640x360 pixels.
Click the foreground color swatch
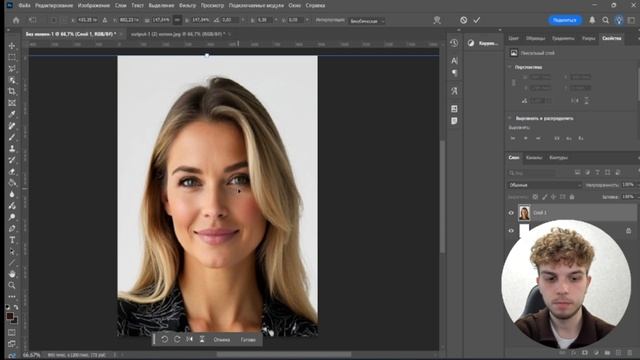[x=10, y=316]
